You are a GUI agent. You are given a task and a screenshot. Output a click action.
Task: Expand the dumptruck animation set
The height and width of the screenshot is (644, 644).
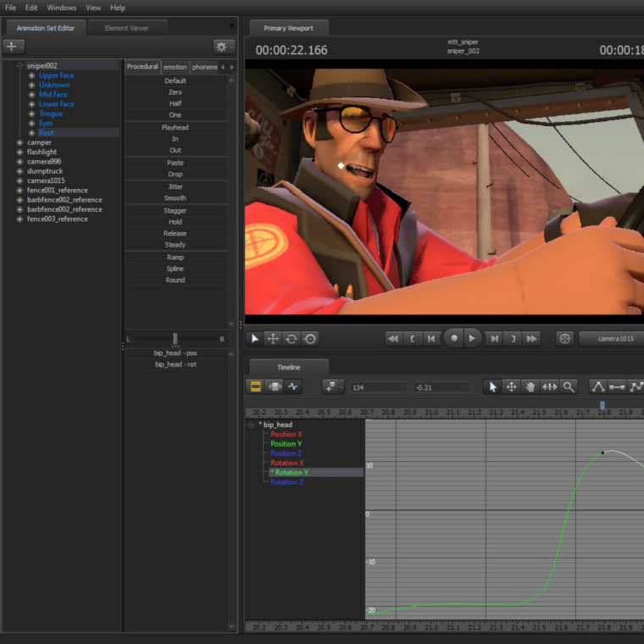(x=19, y=171)
